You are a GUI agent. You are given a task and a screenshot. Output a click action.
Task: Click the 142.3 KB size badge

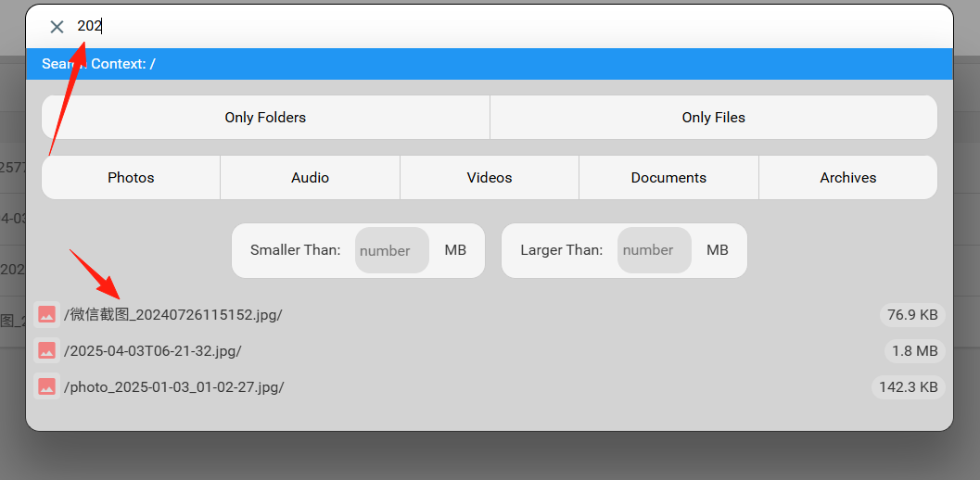tap(908, 387)
